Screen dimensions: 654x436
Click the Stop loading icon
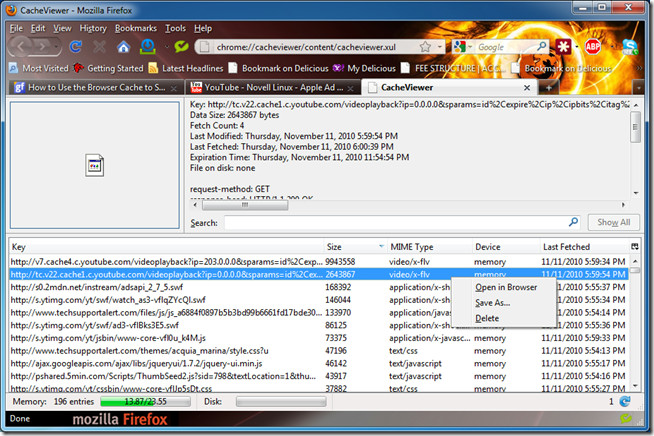click(x=99, y=47)
